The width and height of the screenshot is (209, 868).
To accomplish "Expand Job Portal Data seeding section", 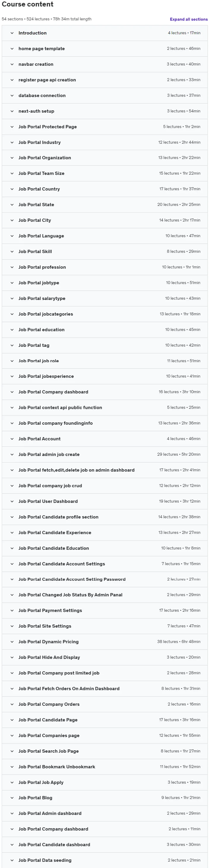I will pos(105,860).
